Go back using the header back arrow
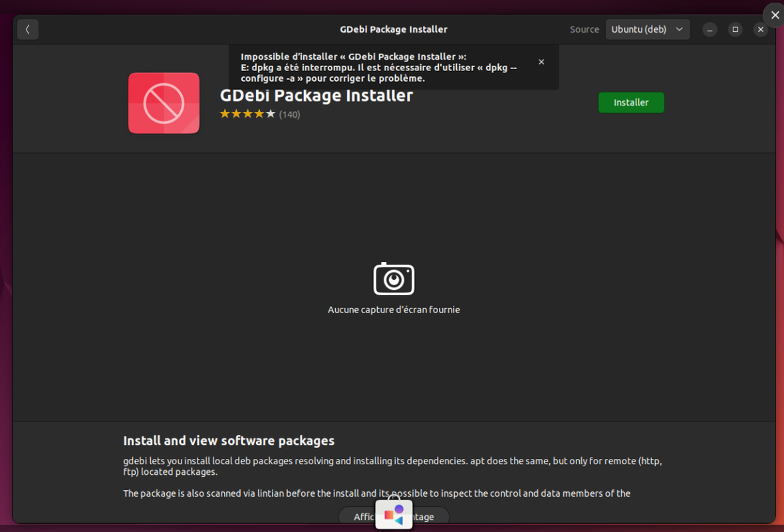 coord(28,29)
